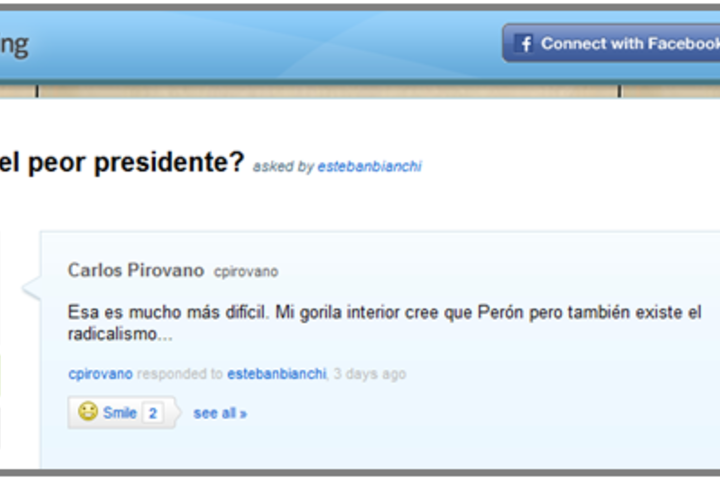Visit cpirovano link before 'responded to'
The image size is (720, 480).
pyautogui.click(x=100, y=374)
